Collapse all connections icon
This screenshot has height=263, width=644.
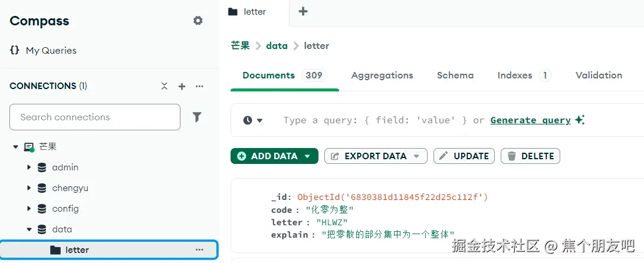click(165, 86)
